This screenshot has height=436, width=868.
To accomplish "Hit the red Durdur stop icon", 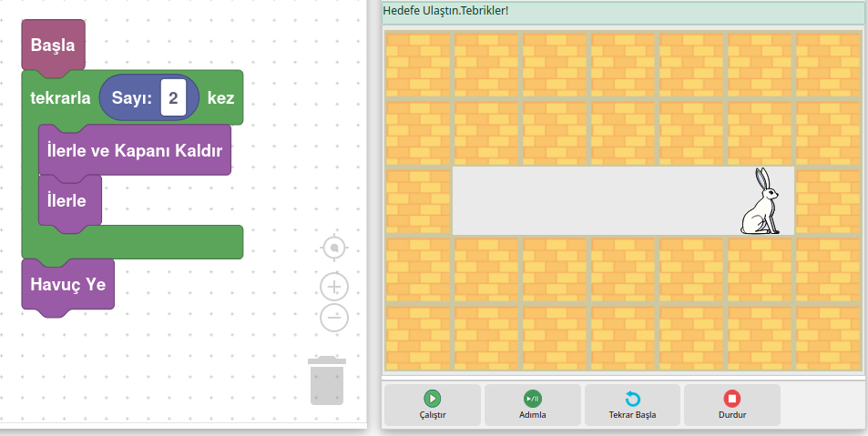I will pyautogui.click(x=732, y=399).
